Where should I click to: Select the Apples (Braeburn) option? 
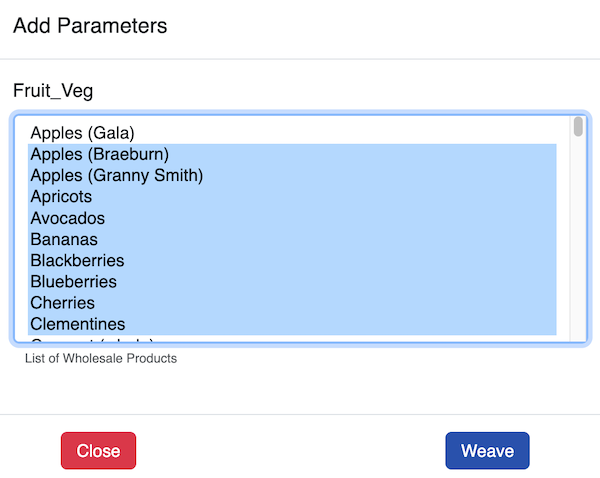[99, 154]
